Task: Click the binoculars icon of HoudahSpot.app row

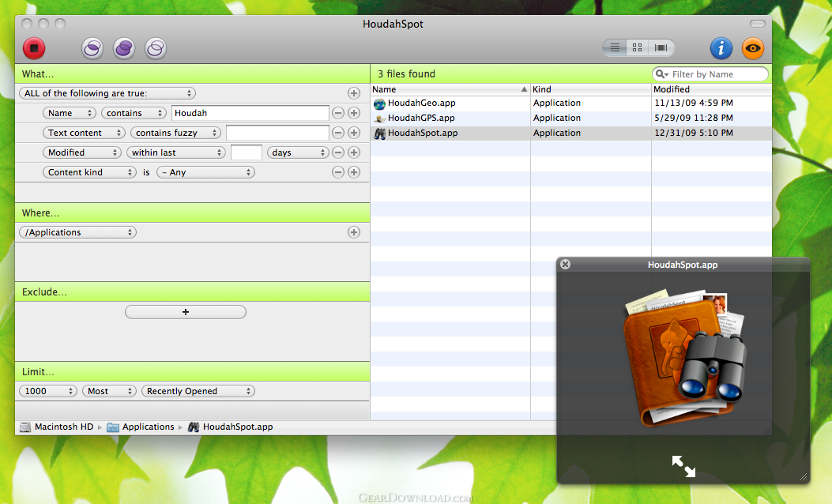Action: 379,134
